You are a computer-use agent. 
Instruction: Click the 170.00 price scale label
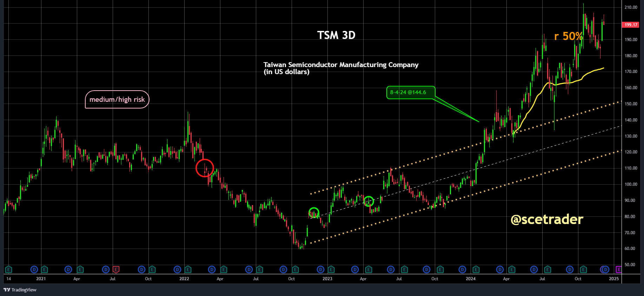click(631, 72)
